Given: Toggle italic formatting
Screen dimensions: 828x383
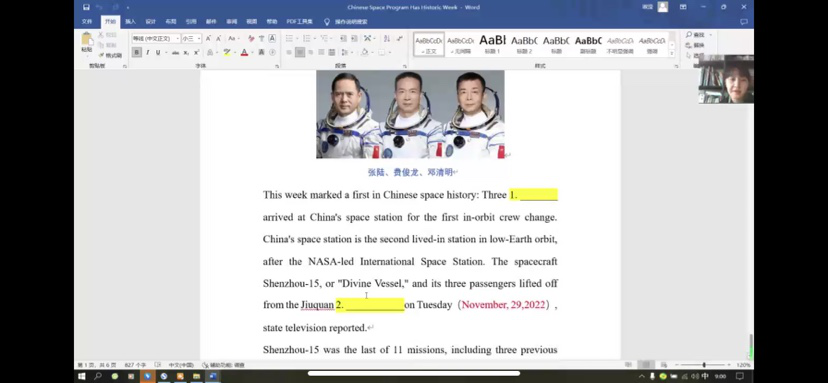Looking at the screenshot, I should tap(147, 53).
